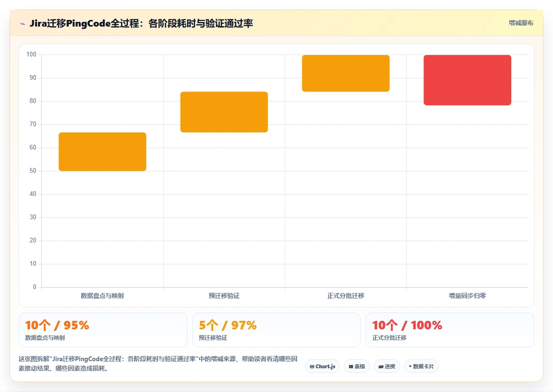Click the 进度 tag chip
The width and height of the screenshot is (553, 392).
point(386,366)
